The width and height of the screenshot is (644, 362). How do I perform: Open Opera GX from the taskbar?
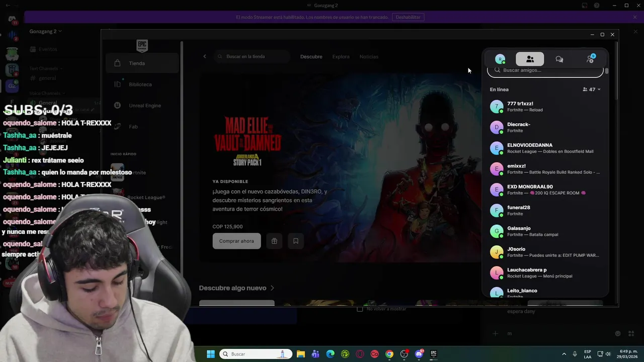(x=360, y=354)
